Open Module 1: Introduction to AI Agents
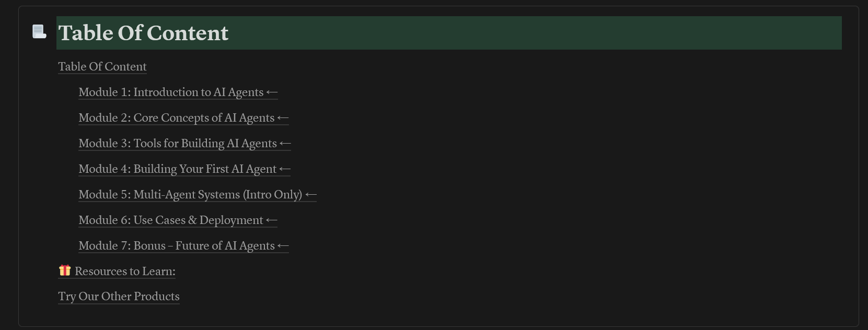This screenshot has width=868, height=330. 171,92
